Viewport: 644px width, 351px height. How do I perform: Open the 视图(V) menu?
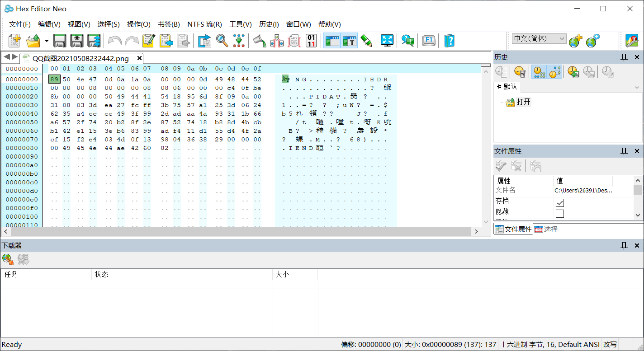coord(79,24)
